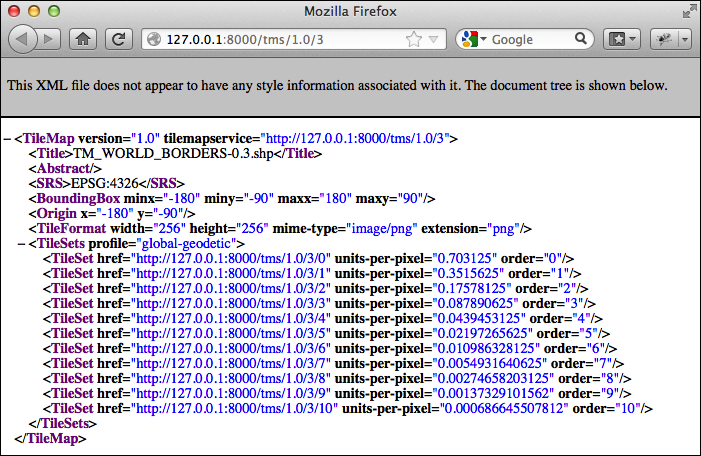Click the site globe identity icon
The height and width of the screenshot is (456, 701).
pyautogui.click(x=154, y=39)
